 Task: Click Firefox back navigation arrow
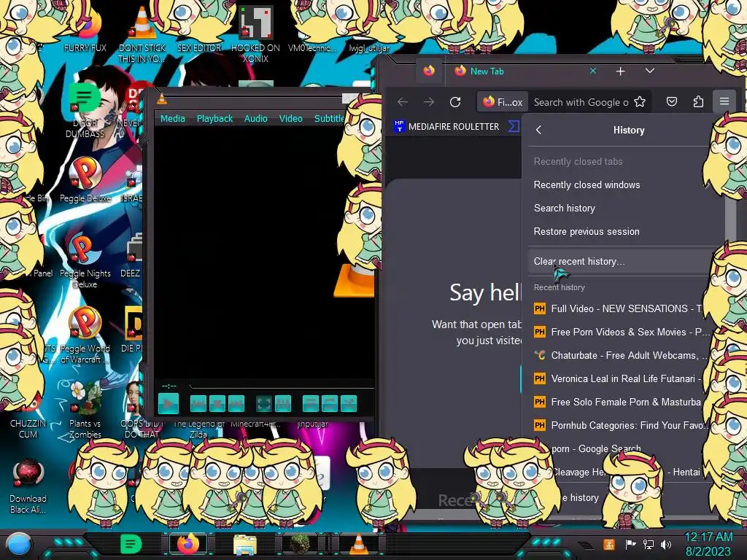point(403,102)
